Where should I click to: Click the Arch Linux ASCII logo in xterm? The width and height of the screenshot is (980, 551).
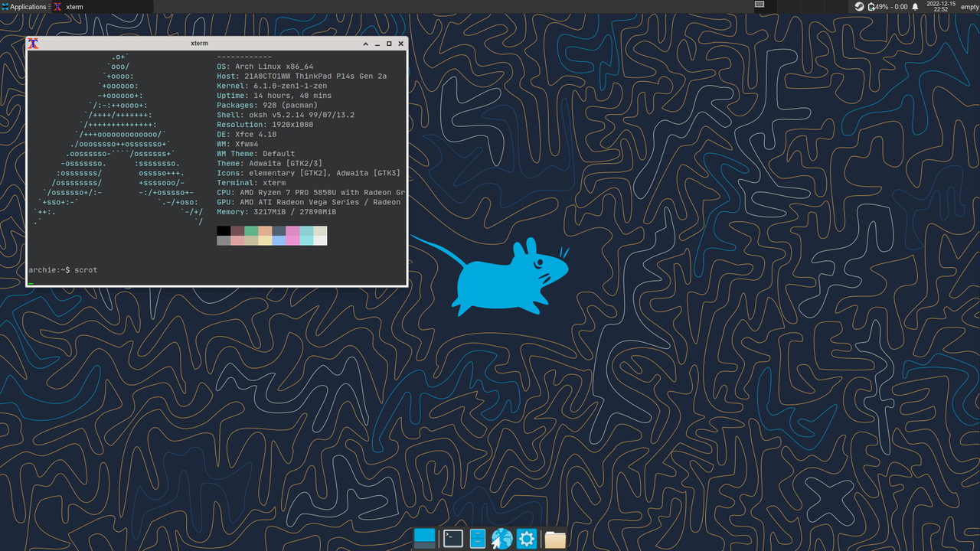coord(119,139)
